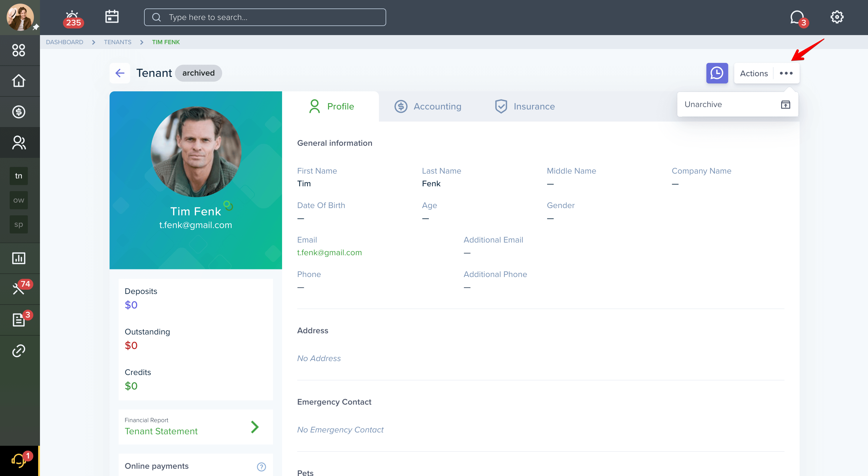Click the 'Emergency Contact' heading
The image size is (868, 476).
[x=334, y=402]
